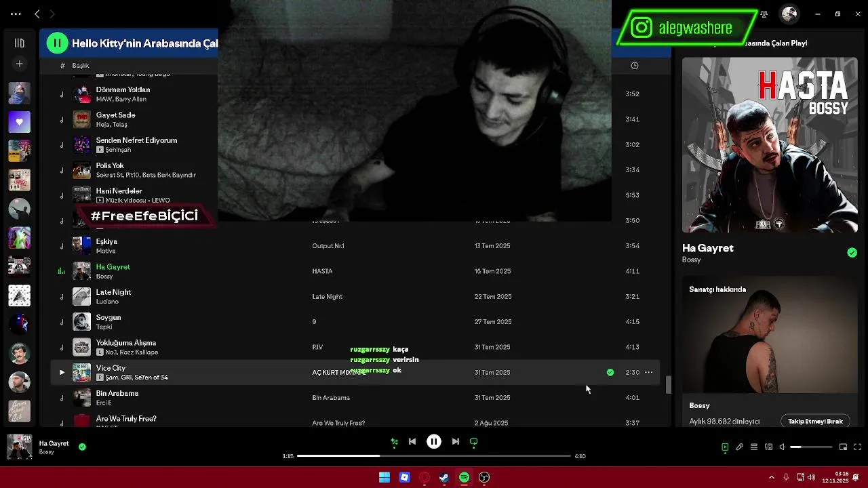868x488 pixels.
Task: Select the Eşkiya track
Action: [106, 241]
